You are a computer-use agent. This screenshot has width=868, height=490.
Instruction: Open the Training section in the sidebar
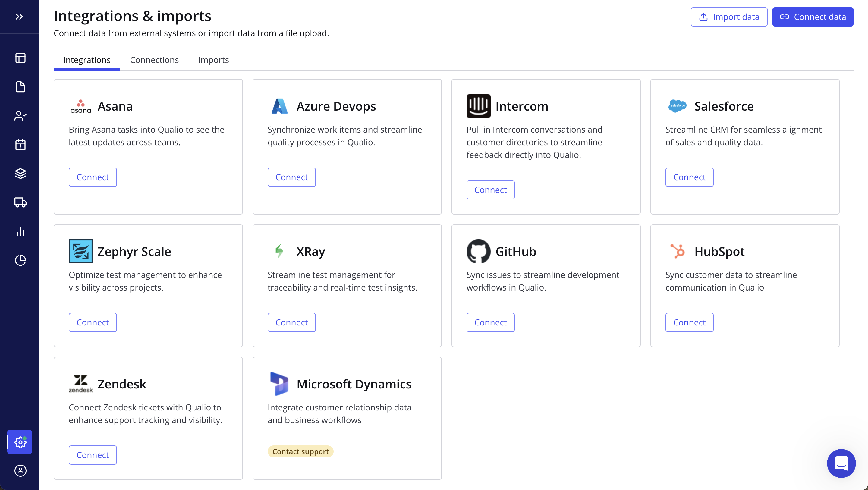20,116
